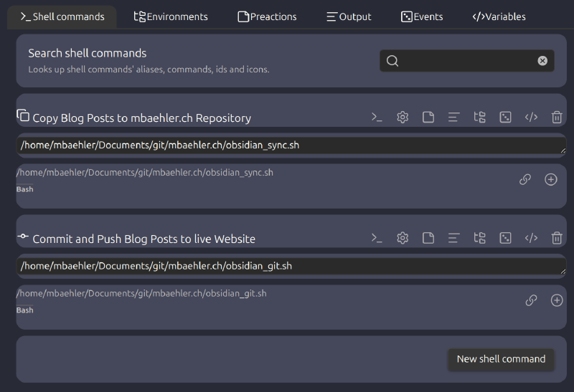Delete the Commit and Push Blog Posts command

(557, 238)
